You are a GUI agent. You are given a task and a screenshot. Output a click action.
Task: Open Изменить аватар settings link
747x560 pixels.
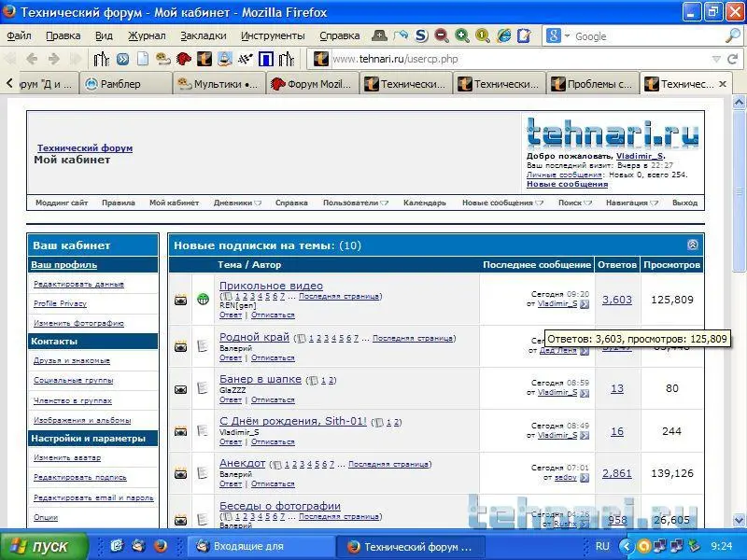pyautogui.click(x=67, y=457)
